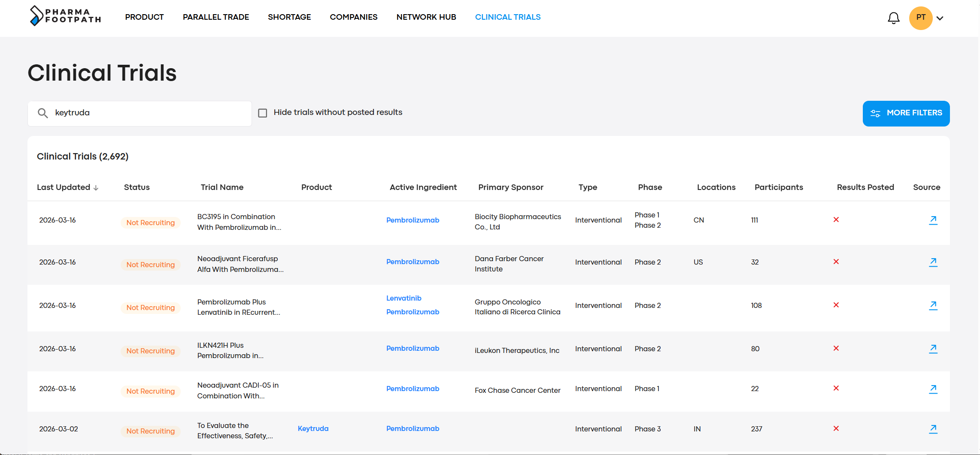Open the Lenvatinib active ingredient link
The image size is (980, 455).
[x=404, y=298]
